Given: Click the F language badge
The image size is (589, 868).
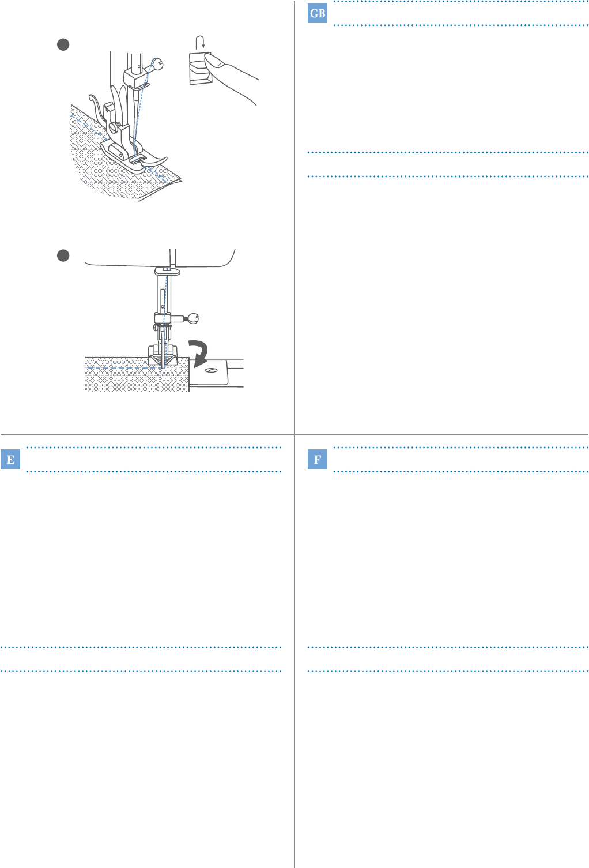Looking at the screenshot, I should [318, 460].
